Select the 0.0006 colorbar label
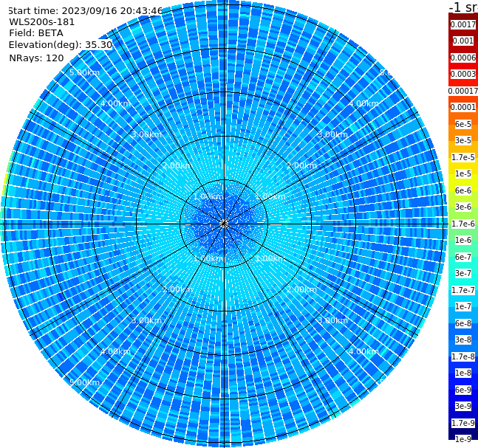This screenshot has height=448, width=478. pos(463,58)
